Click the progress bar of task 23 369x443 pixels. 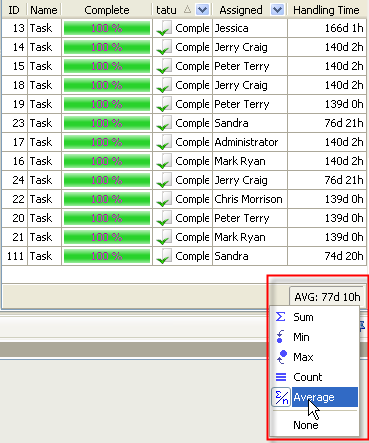point(107,123)
